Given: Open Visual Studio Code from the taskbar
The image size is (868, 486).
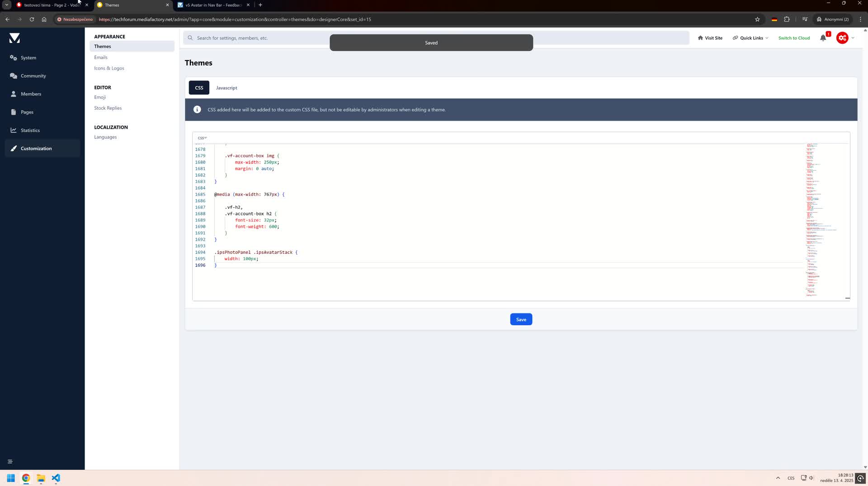Looking at the screenshot, I should click(x=56, y=478).
